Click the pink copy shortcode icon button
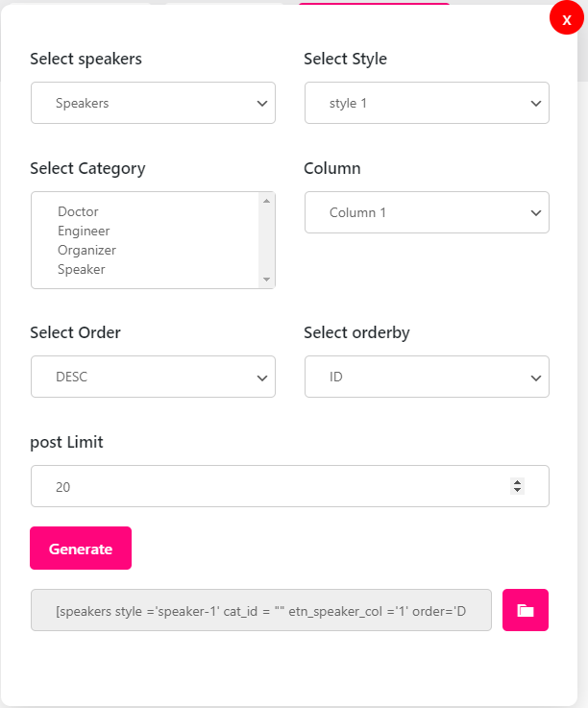 tap(526, 610)
